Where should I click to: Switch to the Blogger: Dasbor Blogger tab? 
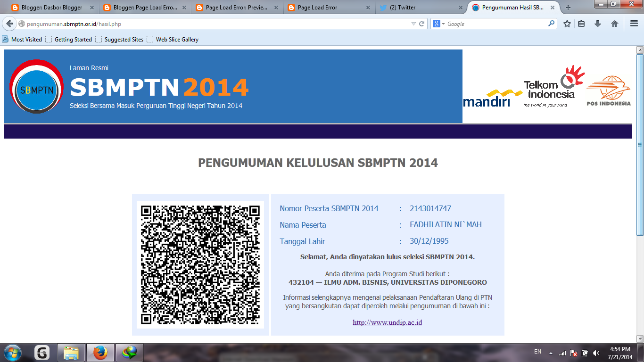[x=51, y=8]
